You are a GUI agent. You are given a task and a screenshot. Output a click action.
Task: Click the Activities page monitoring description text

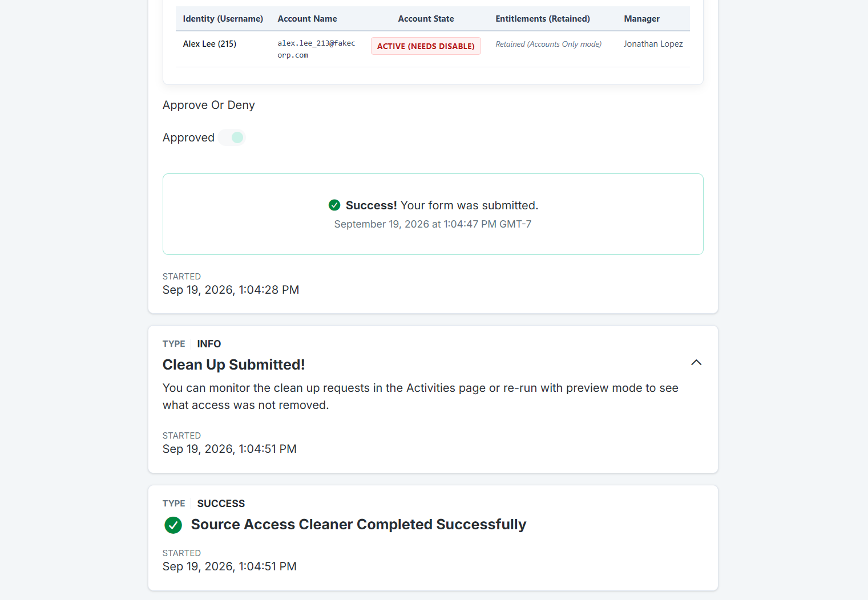[x=421, y=396]
